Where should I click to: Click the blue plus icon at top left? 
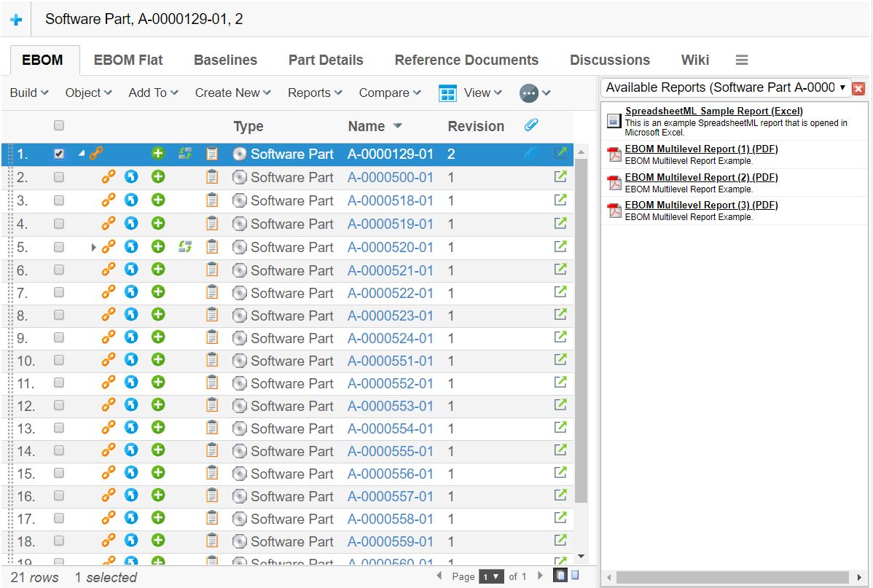tap(15, 20)
